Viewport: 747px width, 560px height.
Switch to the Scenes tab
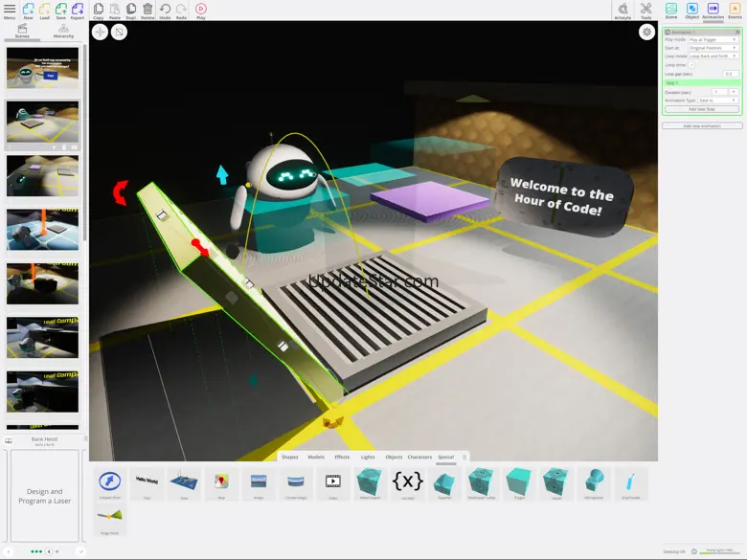click(x=22, y=32)
